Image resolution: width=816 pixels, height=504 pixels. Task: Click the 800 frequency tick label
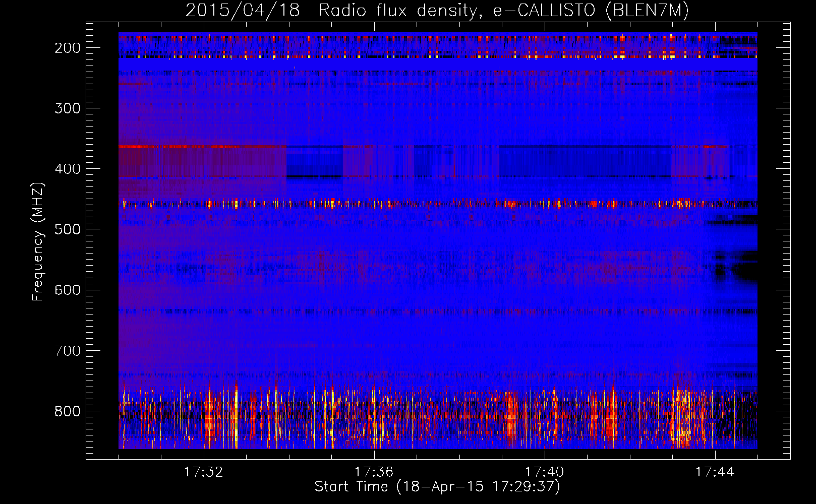[68, 411]
